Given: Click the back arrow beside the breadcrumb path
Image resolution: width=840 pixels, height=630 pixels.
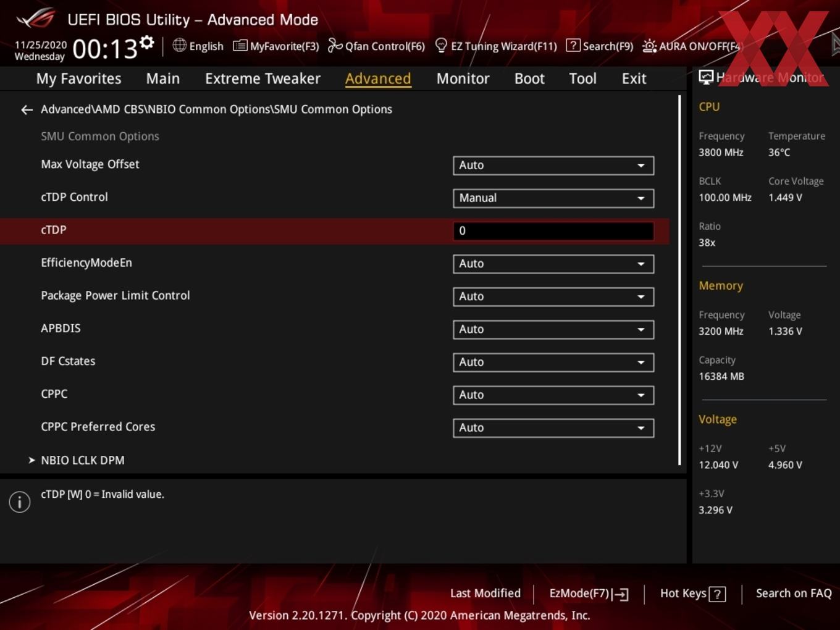Looking at the screenshot, I should (x=27, y=110).
